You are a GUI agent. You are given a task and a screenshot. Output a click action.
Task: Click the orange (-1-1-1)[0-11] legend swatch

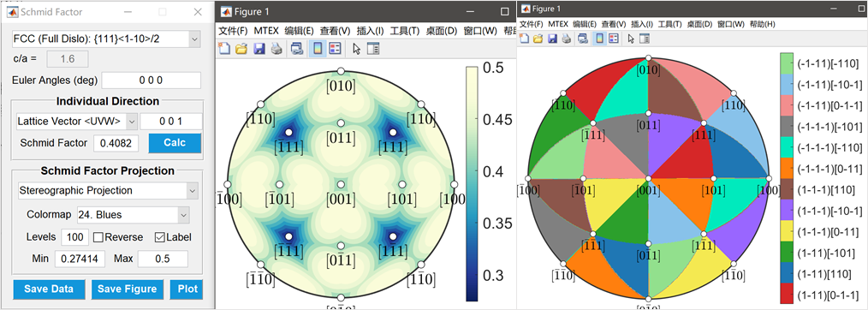(x=787, y=168)
